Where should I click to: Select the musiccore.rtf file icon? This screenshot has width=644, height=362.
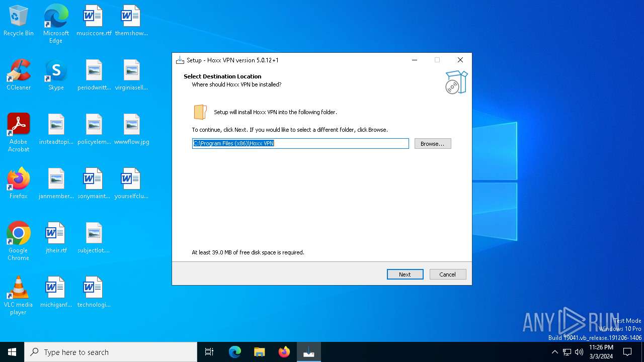point(94,21)
